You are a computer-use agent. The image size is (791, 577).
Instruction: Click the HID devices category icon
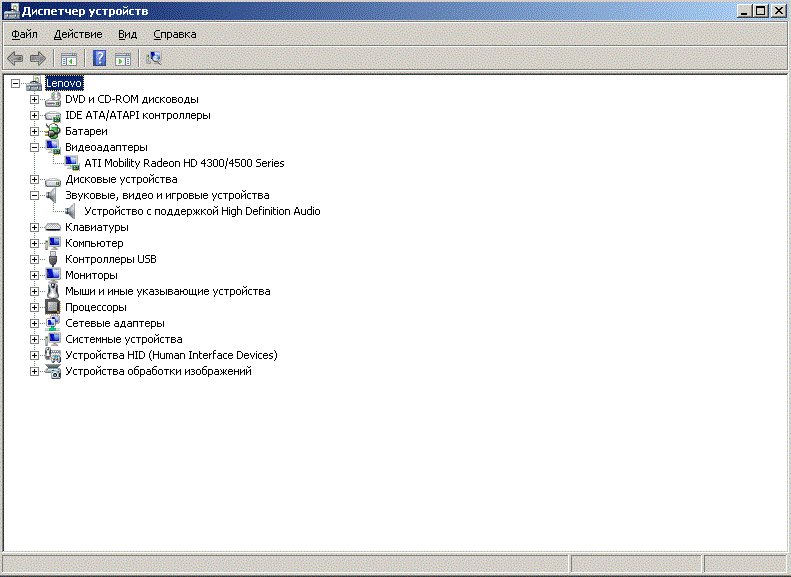[53, 355]
